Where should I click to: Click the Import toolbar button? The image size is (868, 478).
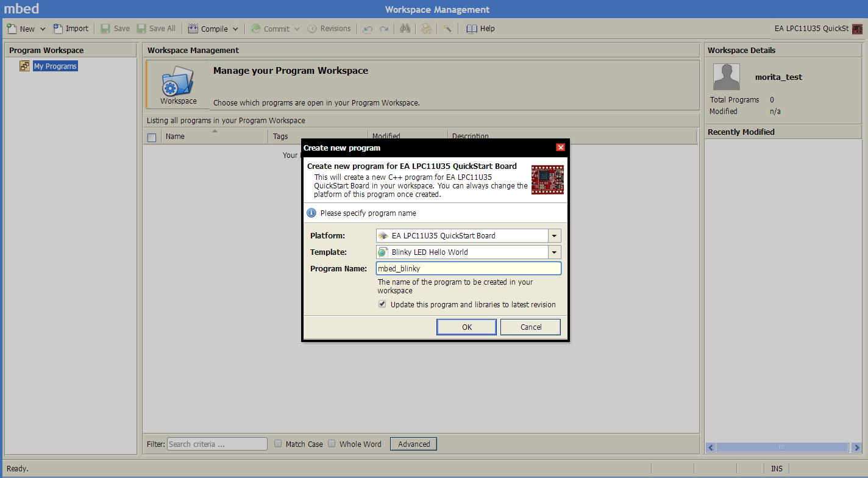(x=71, y=29)
